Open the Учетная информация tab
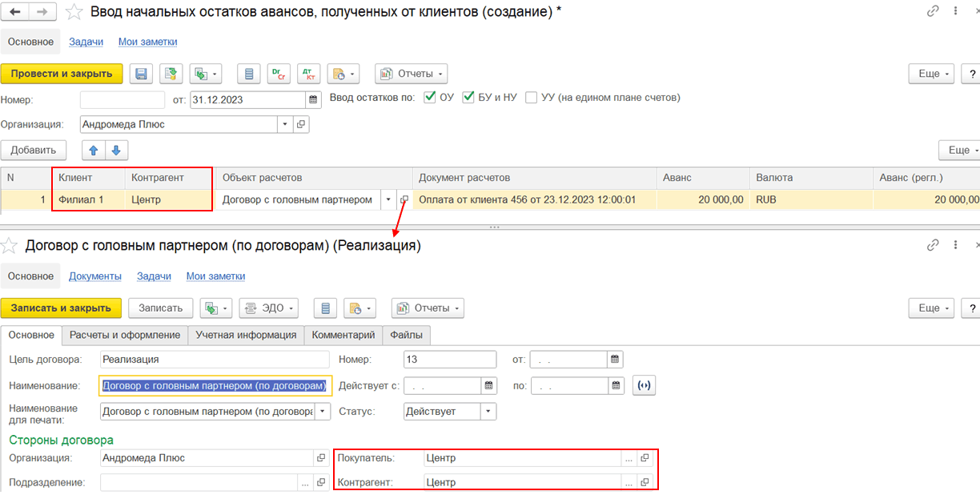Image resolution: width=980 pixels, height=495 pixels. 246,335
